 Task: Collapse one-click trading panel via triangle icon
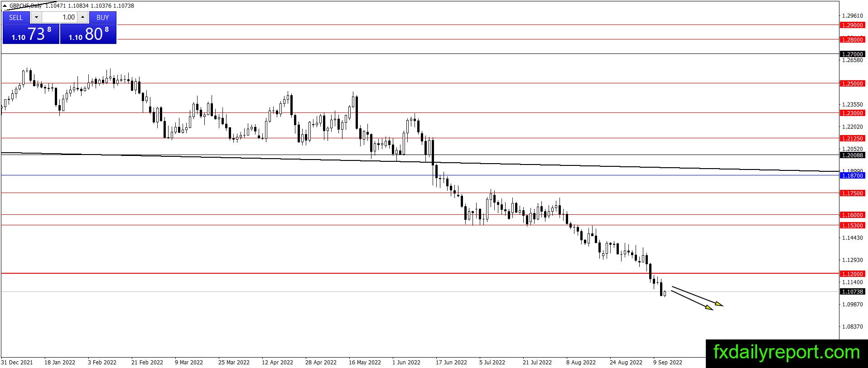5,6
